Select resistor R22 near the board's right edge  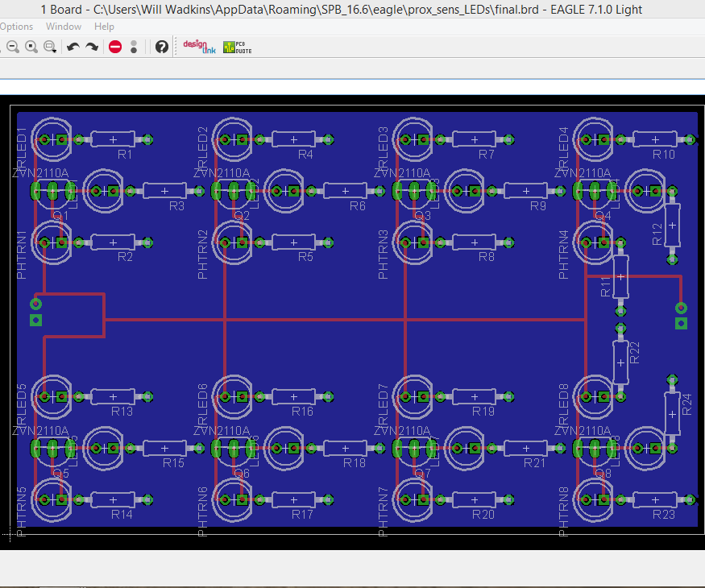click(620, 361)
